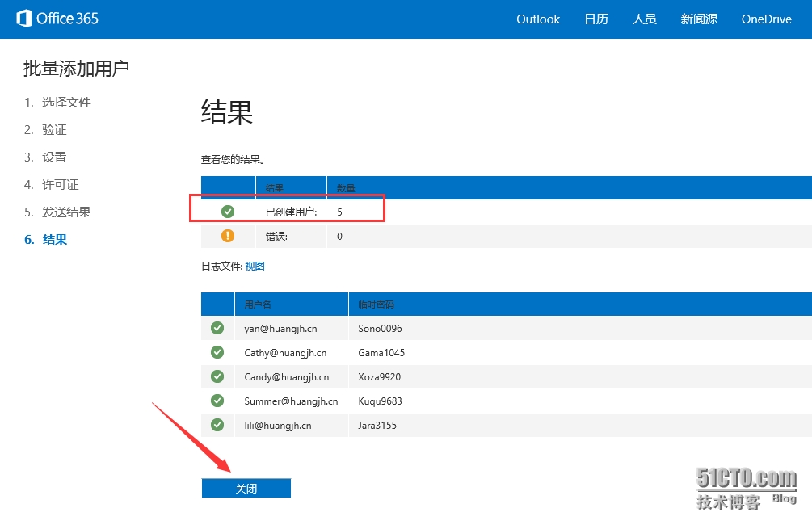
Task: Click green checkmark next to yan@huangjh.cn
Action: pyautogui.click(x=217, y=328)
